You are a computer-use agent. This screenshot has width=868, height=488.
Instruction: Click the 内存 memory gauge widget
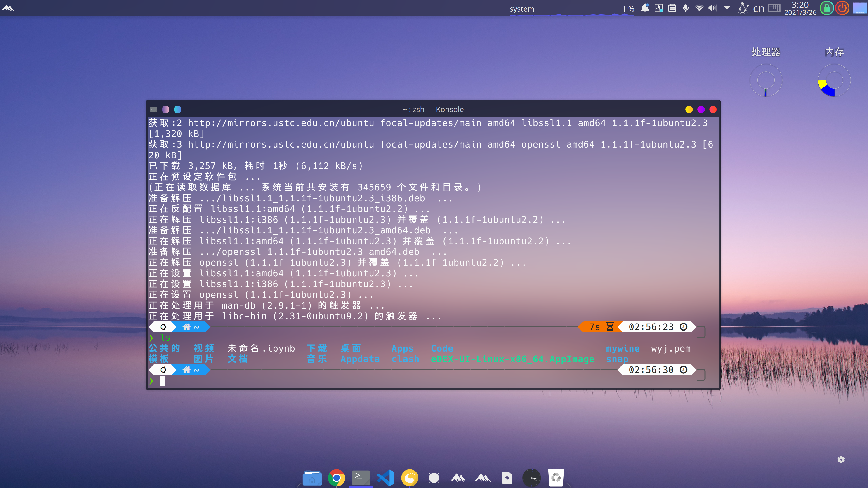coord(834,80)
